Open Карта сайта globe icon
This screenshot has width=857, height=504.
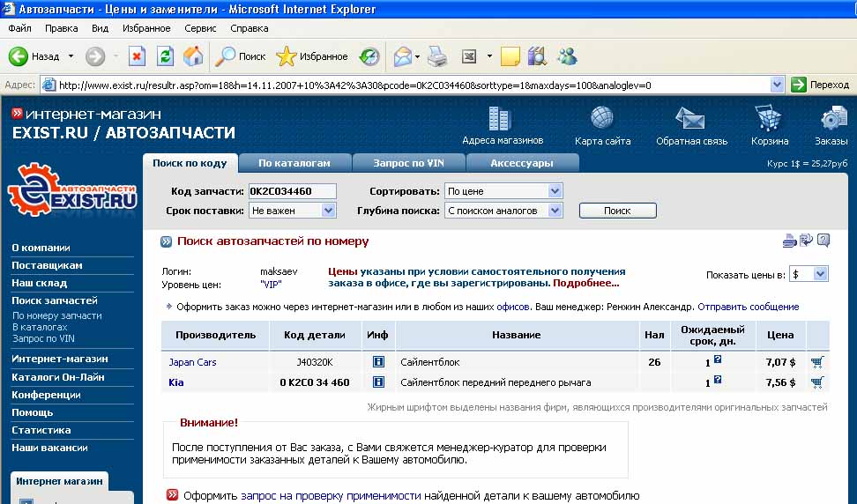click(x=602, y=120)
